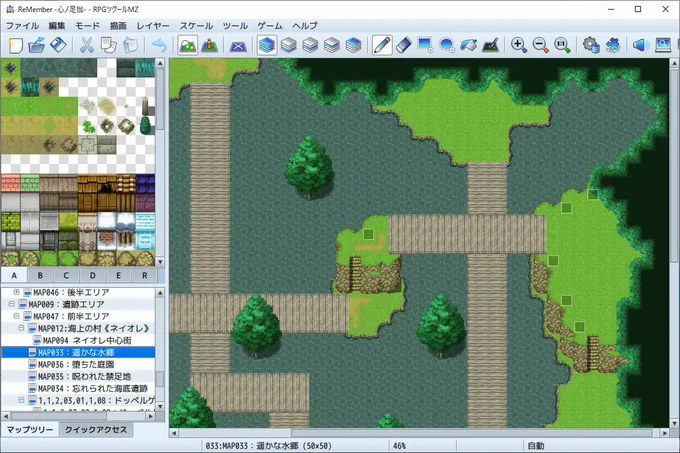Image resolution: width=680 pixels, height=453 pixels.
Task: Open the レイヤー menu
Action: coord(153,26)
